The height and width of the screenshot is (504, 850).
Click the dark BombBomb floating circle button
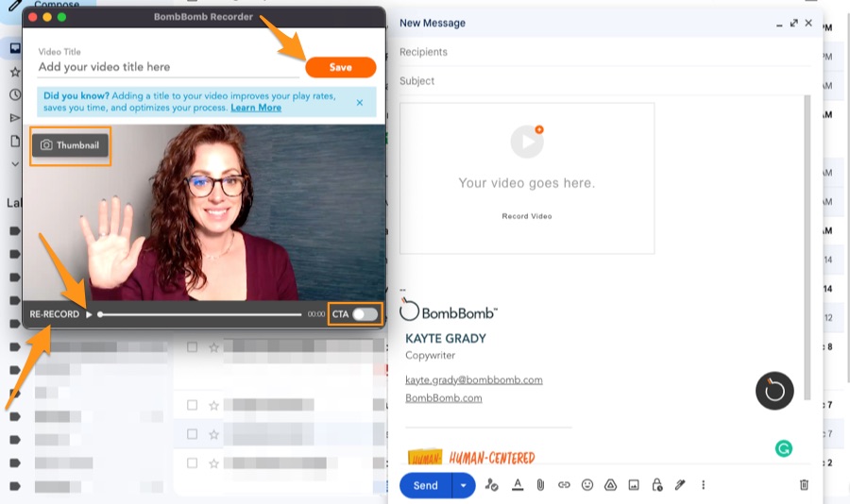point(774,391)
